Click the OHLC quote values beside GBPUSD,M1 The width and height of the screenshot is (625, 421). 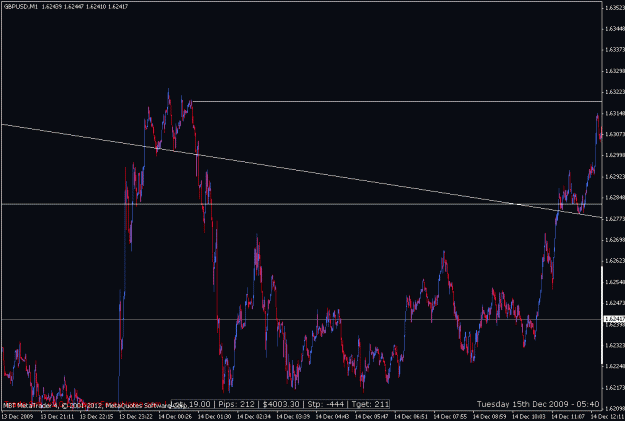(85, 7)
